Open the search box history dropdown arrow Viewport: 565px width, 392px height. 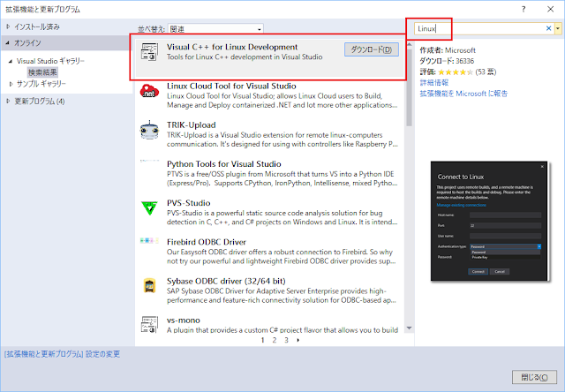(x=558, y=28)
